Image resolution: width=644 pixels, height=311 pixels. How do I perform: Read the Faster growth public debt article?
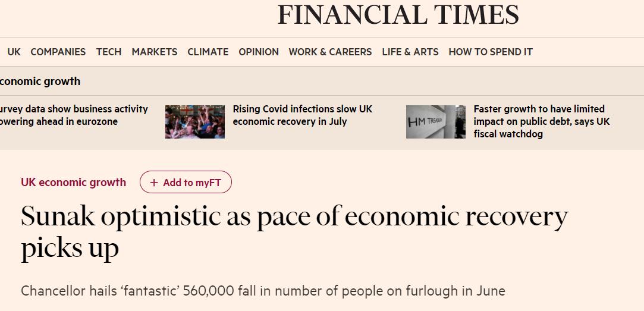(x=542, y=121)
